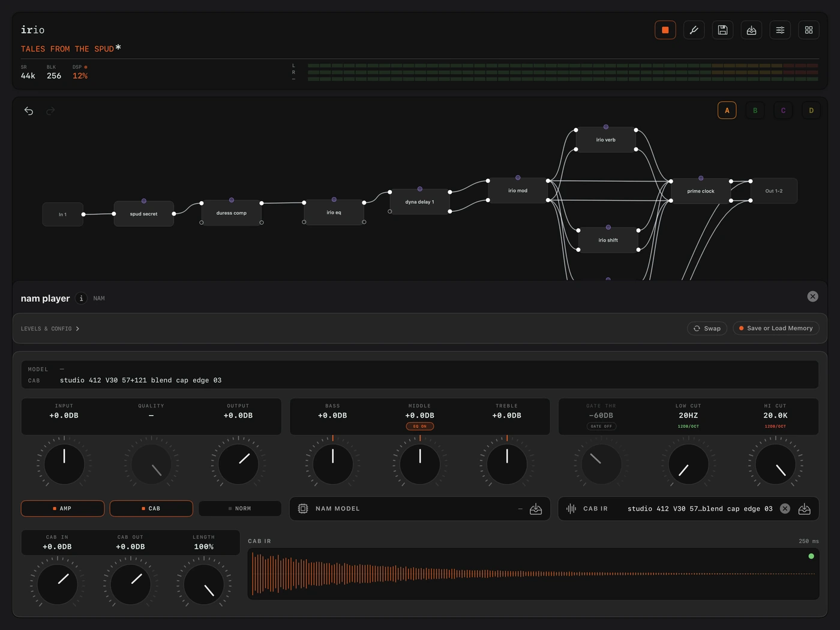Click the 256 block size value

(x=54, y=76)
